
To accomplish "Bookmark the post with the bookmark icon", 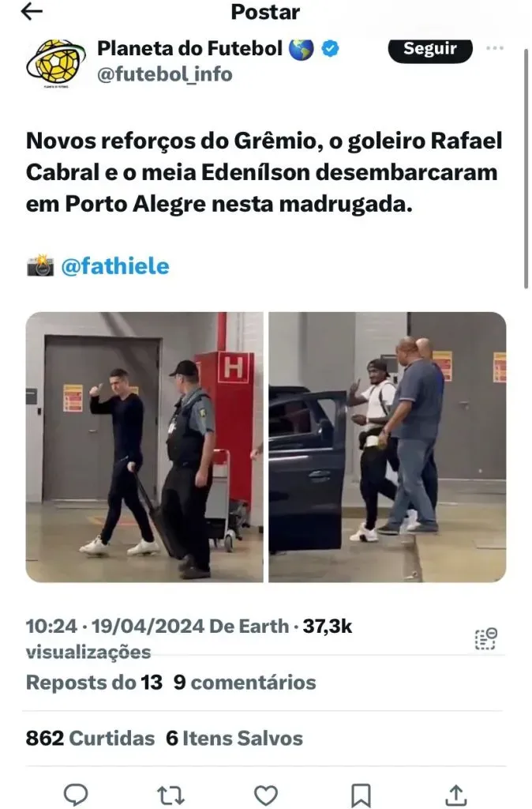I will click(361, 795).
